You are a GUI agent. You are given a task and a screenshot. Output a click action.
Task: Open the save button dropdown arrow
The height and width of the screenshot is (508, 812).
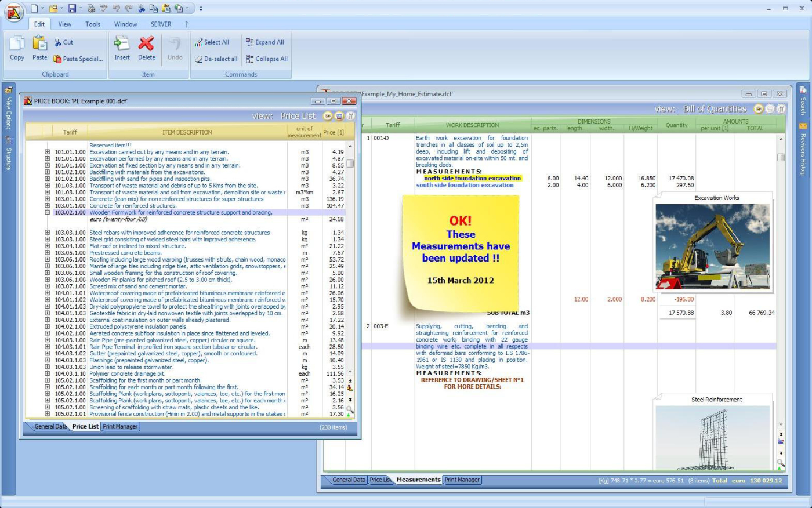pyautogui.click(x=81, y=9)
